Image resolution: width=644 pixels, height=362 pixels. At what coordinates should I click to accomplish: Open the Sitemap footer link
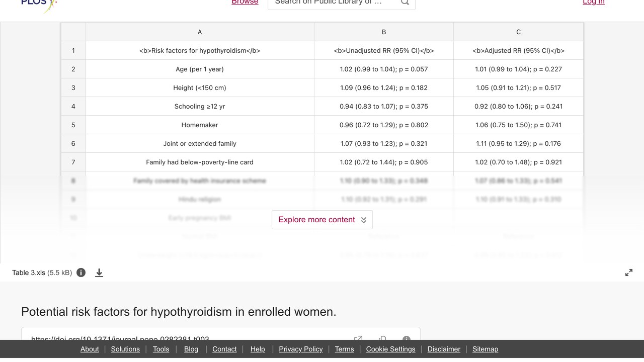485,349
